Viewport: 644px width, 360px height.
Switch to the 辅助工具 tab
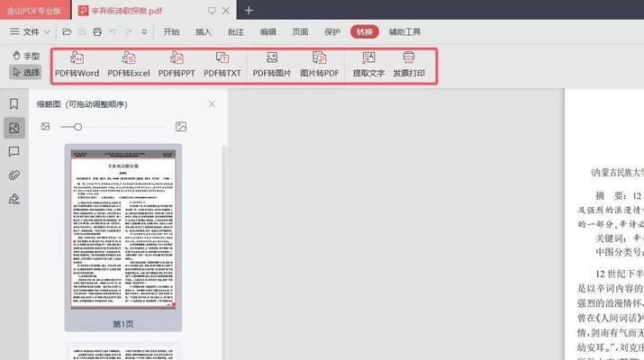click(405, 31)
